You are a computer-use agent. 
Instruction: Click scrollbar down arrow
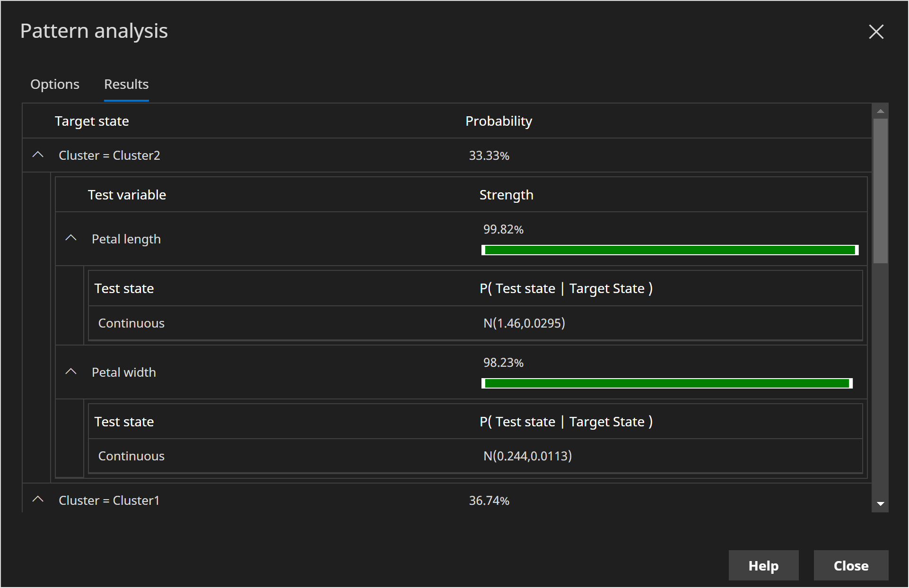[x=880, y=504]
